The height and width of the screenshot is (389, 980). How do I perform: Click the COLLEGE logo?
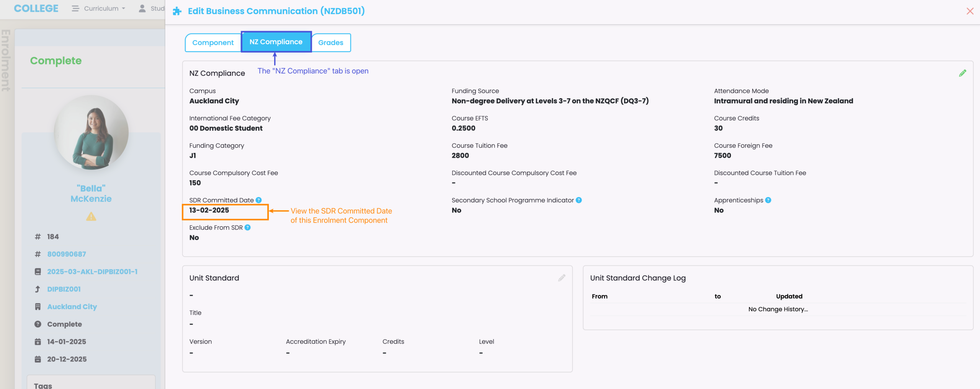(36, 8)
